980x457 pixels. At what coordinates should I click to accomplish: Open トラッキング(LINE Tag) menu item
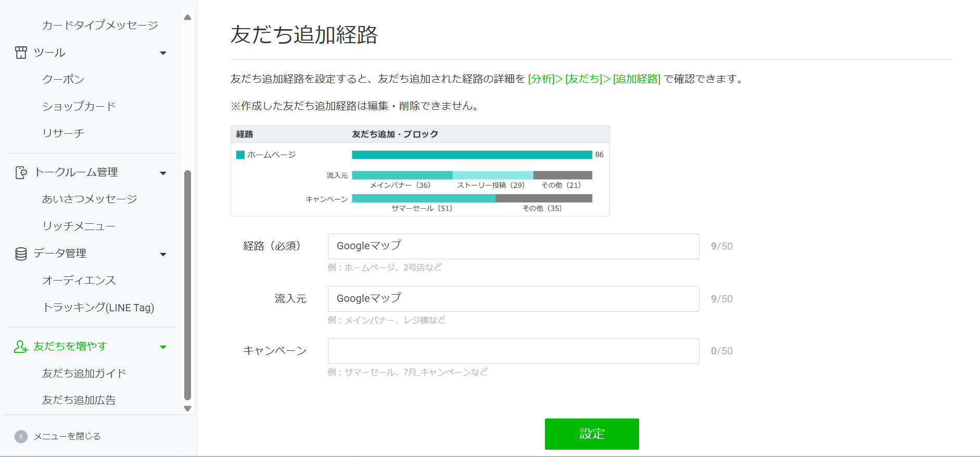(x=98, y=308)
